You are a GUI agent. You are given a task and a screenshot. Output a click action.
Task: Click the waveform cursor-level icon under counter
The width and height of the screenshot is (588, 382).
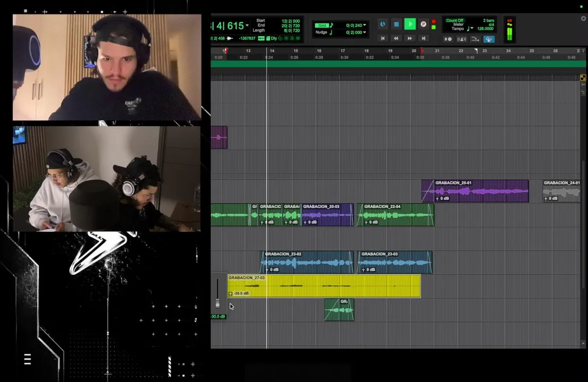[230, 38]
